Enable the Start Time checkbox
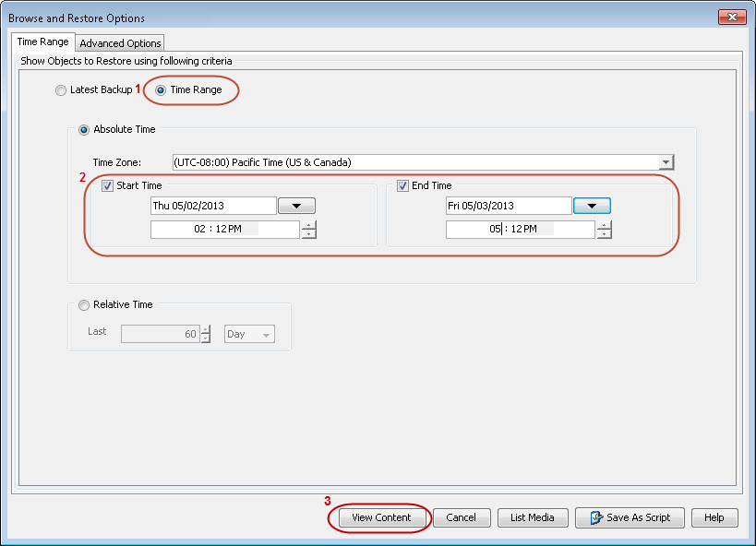 click(107, 185)
